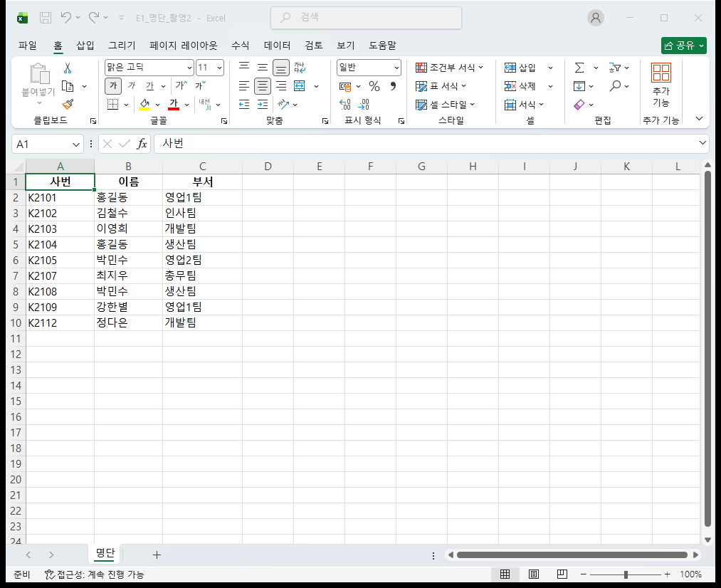Click the Copy icon in clipboard group
The width and height of the screenshot is (721, 588).
[68, 86]
